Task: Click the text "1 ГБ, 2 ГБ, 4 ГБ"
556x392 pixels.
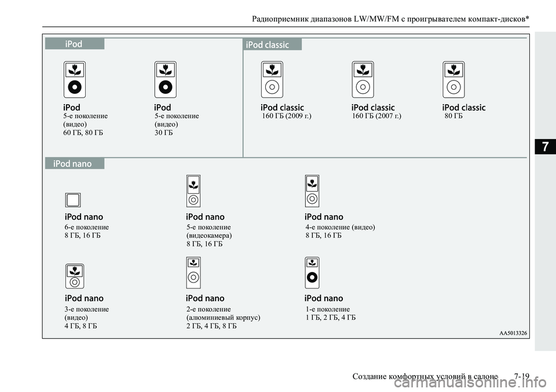Action: tap(331, 317)
